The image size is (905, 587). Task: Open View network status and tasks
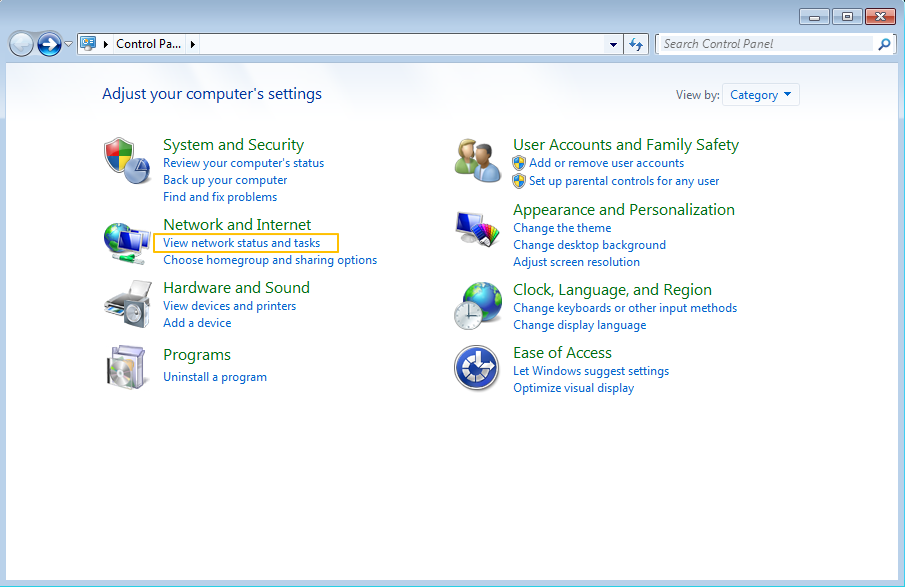242,243
